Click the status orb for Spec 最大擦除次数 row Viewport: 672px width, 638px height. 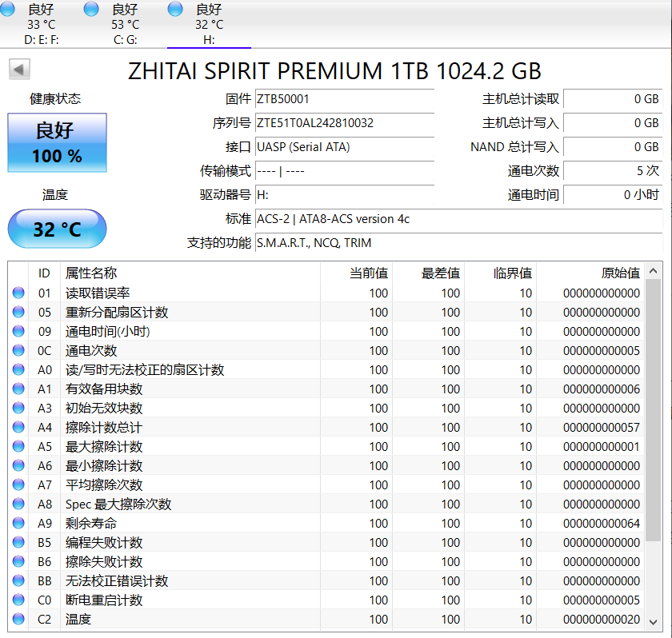click(x=18, y=504)
